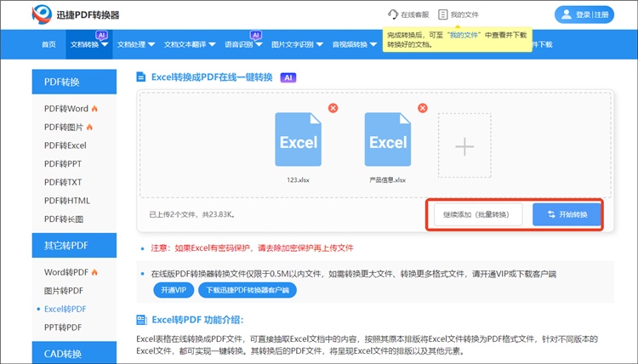Viewport: 638px width, 364px height.
Task: Open the 在线客服 link
Action: (x=408, y=14)
